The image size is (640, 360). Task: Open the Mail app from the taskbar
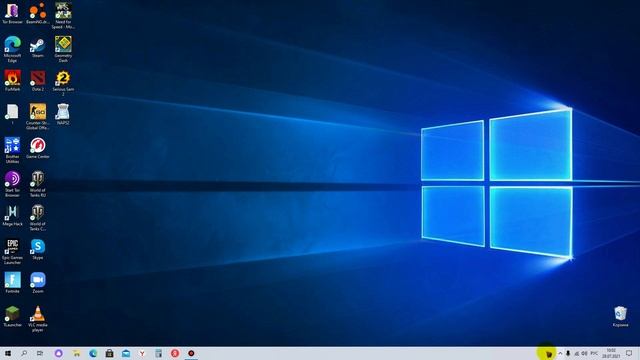point(126,353)
